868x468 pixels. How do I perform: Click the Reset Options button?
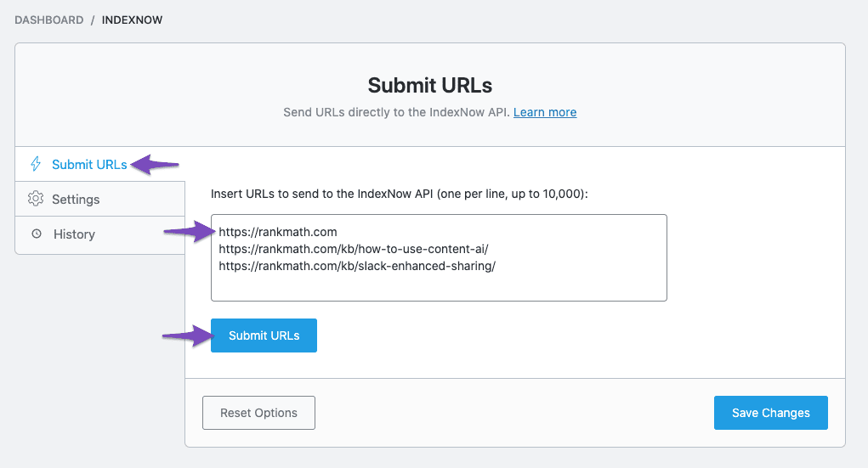pos(258,413)
